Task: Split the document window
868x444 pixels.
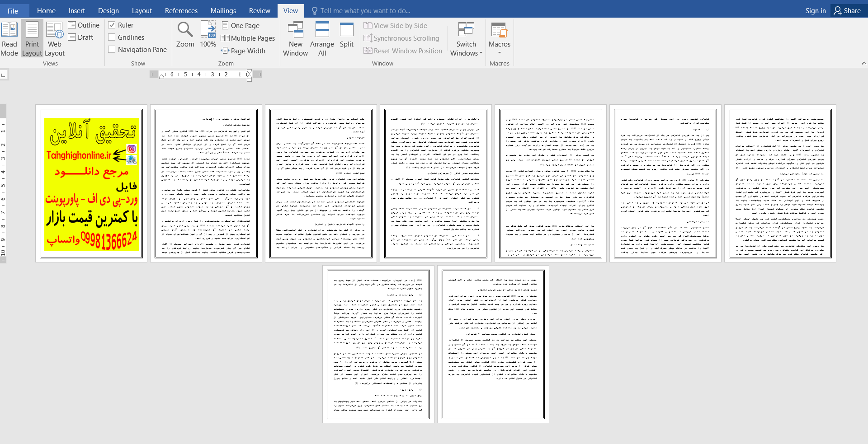Action: (347, 35)
